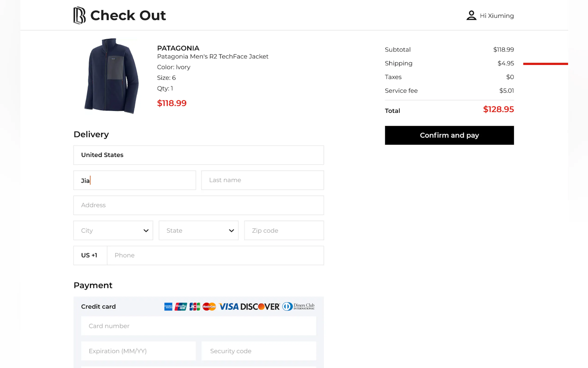
Task: Click the MasterCard logo icon
Action: tap(209, 306)
